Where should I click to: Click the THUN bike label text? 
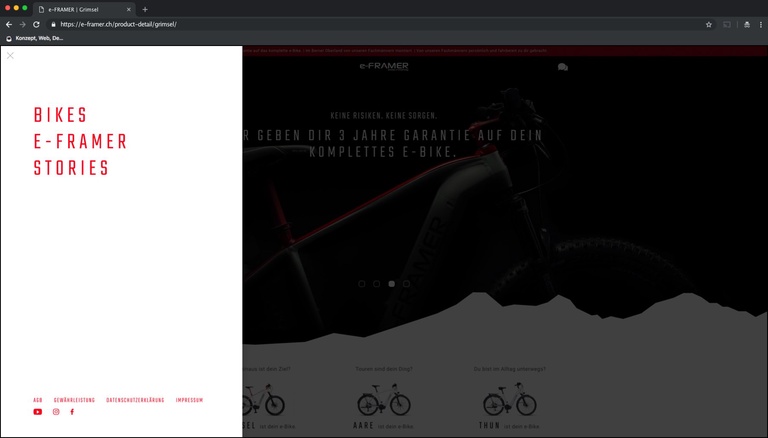[490, 426]
